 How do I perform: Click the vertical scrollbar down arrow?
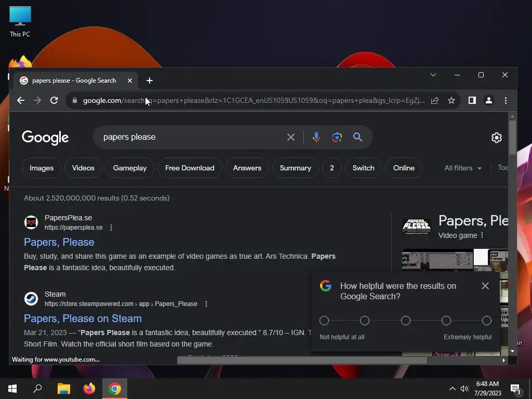[x=512, y=352]
